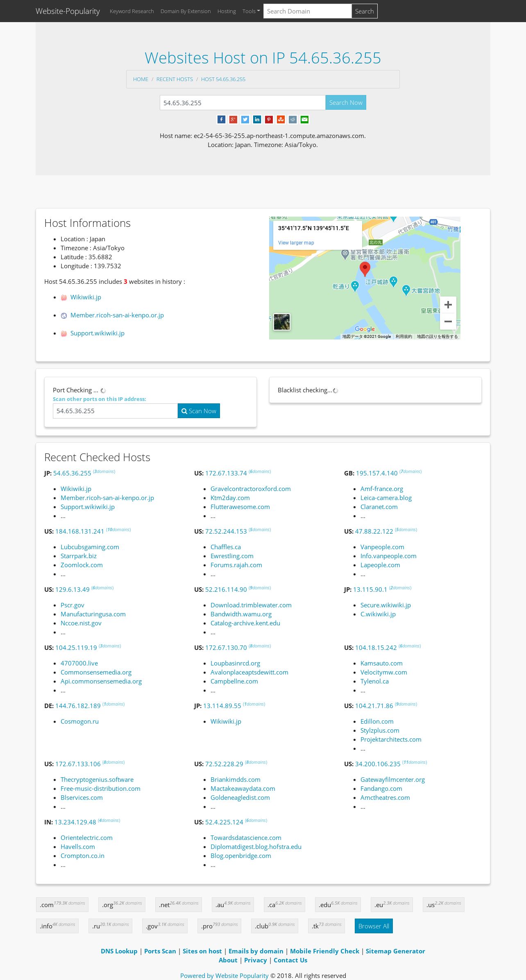Go to Website-Popularity home brand

[x=68, y=11]
